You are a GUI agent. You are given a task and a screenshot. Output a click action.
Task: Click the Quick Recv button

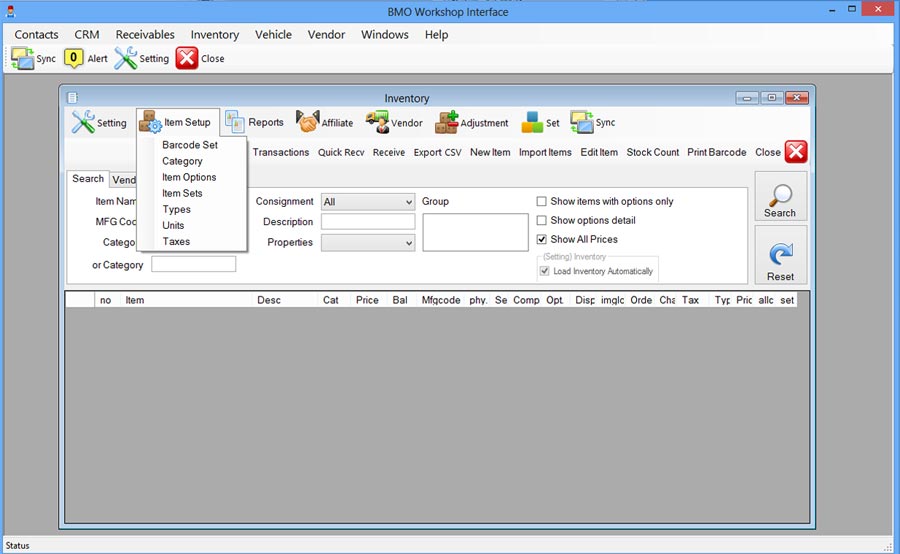pos(341,152)
